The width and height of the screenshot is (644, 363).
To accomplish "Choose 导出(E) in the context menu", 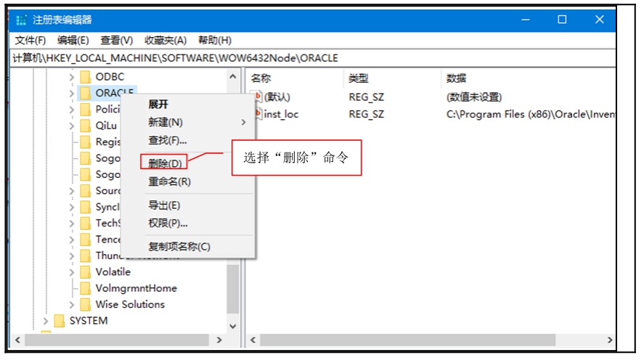I will (164, 205).
